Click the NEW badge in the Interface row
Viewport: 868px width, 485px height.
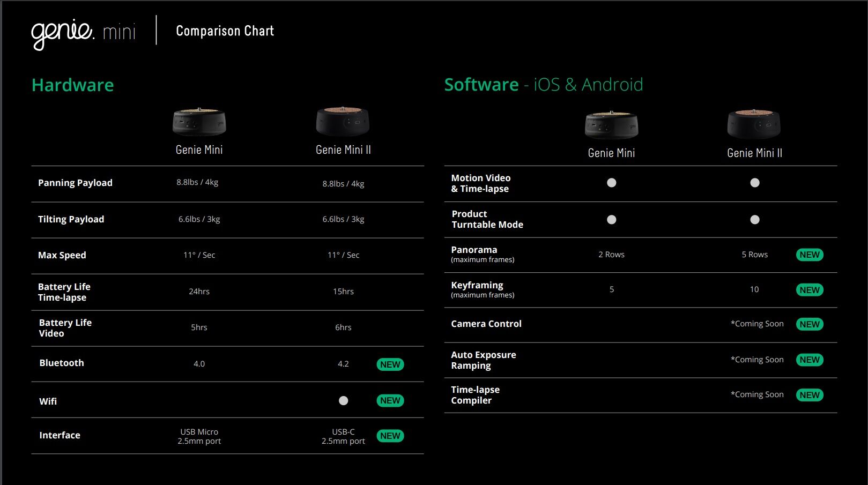point(390,436)
